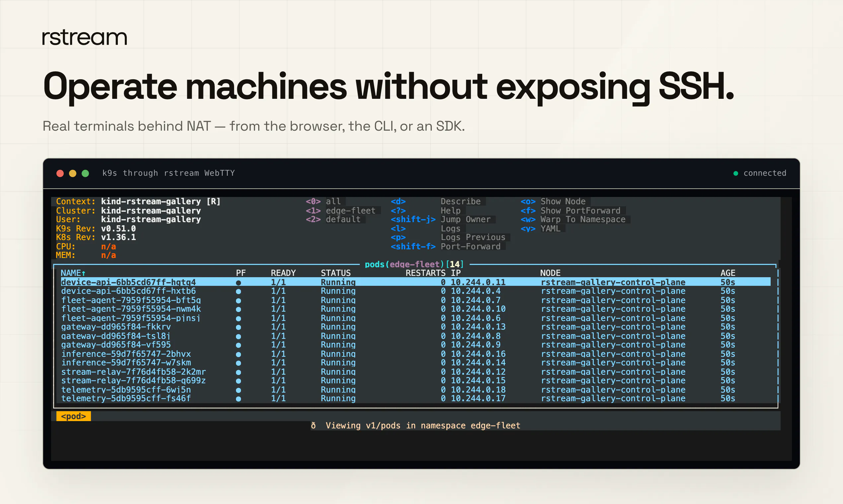Click the PF dot for inference-59d7f65747-w7skm
843x504 pixels.
(239, 363)
